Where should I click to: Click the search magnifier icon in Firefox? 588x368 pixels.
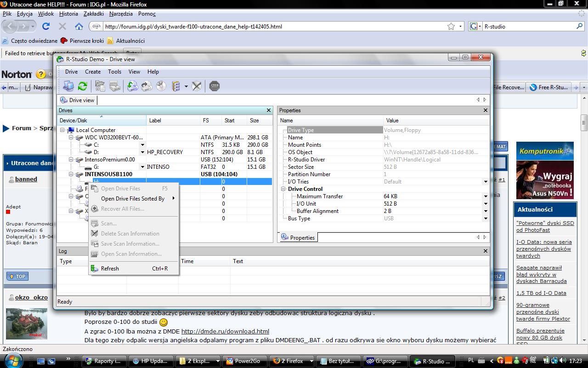tap(581, 26)
